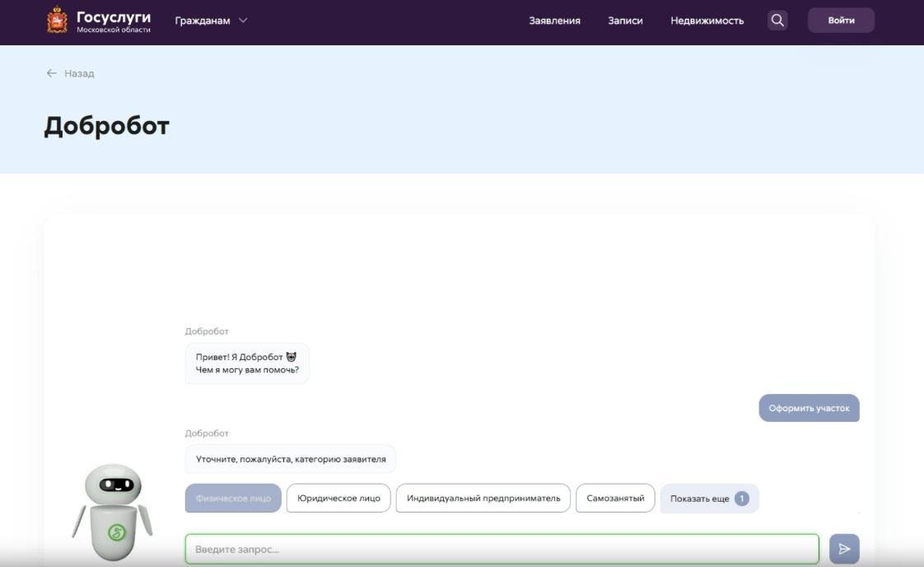
Task: Click the Добробот robot avatar
Action: [112, 511]
